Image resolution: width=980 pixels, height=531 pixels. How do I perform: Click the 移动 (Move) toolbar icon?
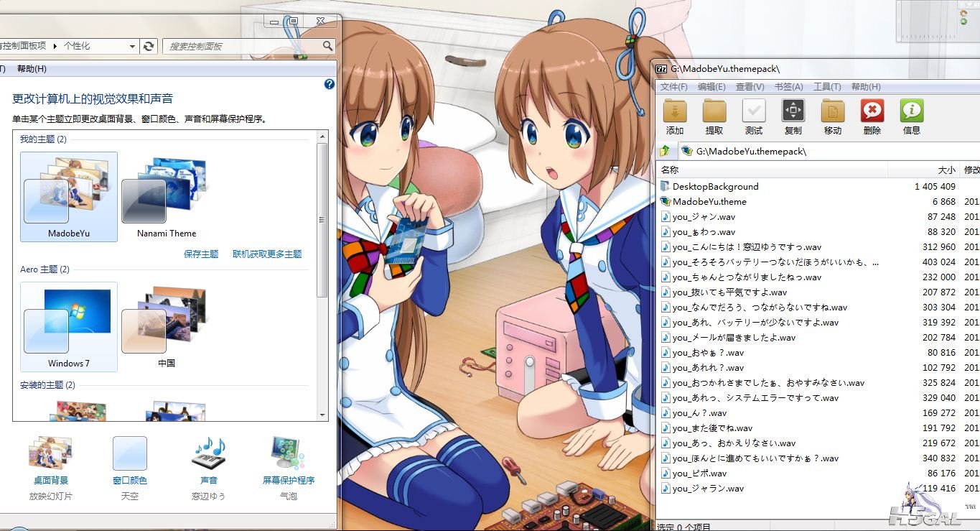tap(833, 111)
